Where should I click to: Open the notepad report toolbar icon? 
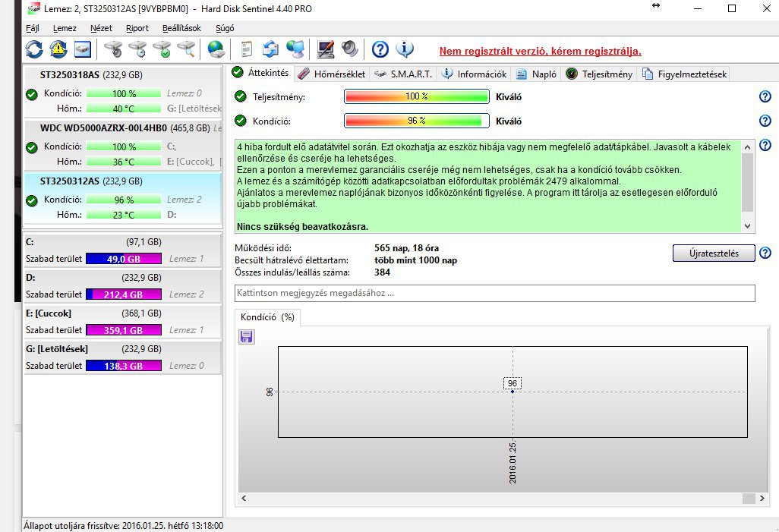(x=247, y=49)
